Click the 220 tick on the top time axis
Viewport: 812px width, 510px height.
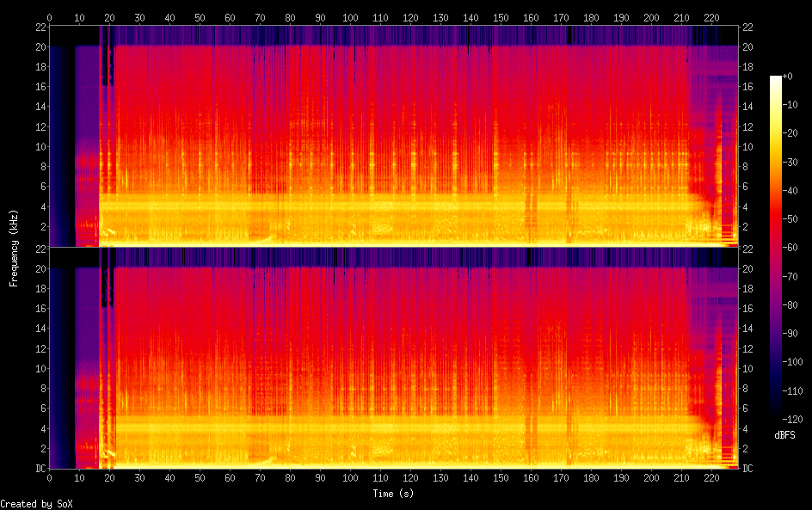pyautogui.click(x=712, y=17)
